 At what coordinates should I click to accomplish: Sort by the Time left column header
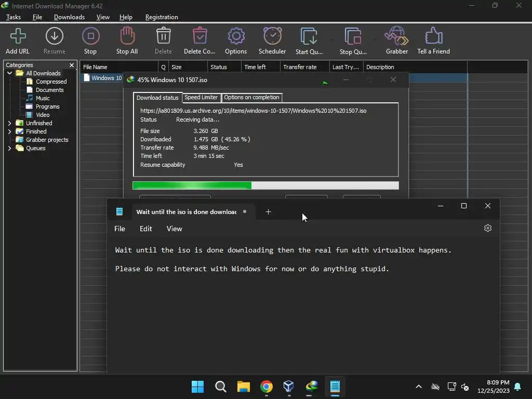(x=261, y=67)
